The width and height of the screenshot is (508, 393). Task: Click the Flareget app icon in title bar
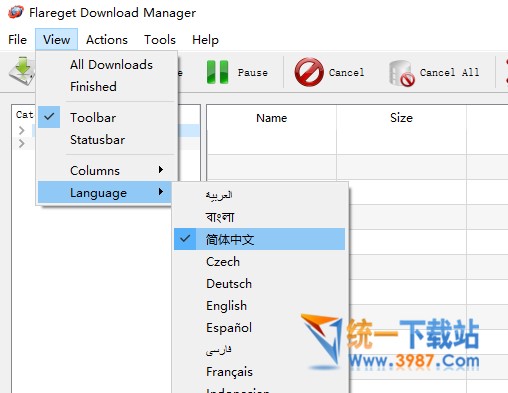[16, 12]
